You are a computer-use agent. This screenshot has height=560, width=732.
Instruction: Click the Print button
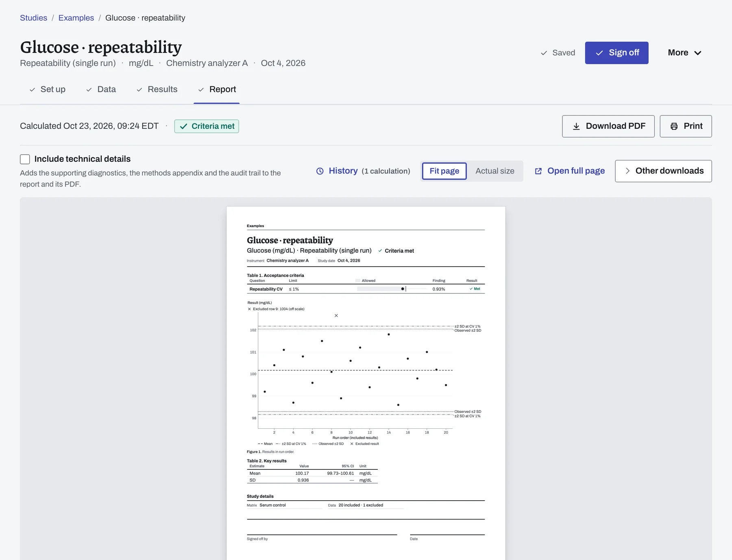click(686, 126)
